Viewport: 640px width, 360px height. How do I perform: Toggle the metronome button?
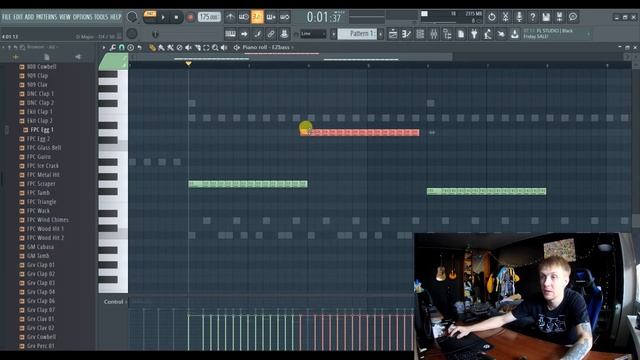[x=230, y=17]
